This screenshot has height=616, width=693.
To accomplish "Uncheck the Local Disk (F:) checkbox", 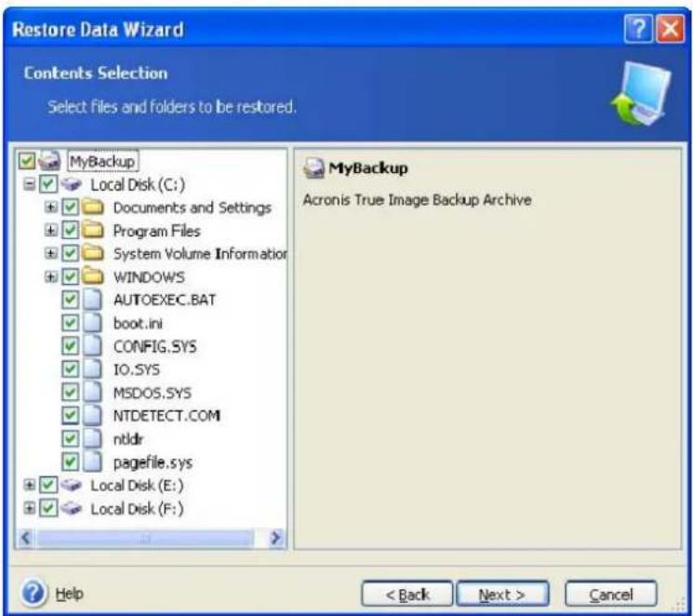I will point(48,509).
